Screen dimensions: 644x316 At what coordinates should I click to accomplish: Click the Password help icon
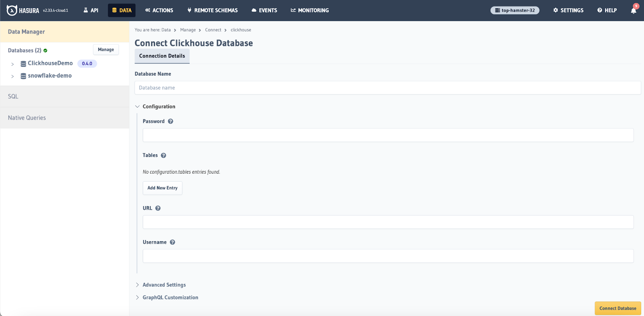171,121
